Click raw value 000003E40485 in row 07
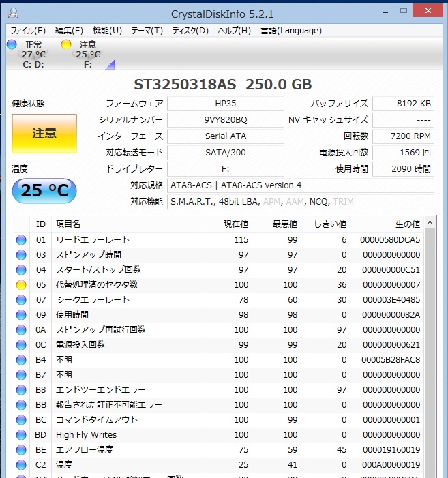Viewport: 448px width, 478px height. point(391,300)
